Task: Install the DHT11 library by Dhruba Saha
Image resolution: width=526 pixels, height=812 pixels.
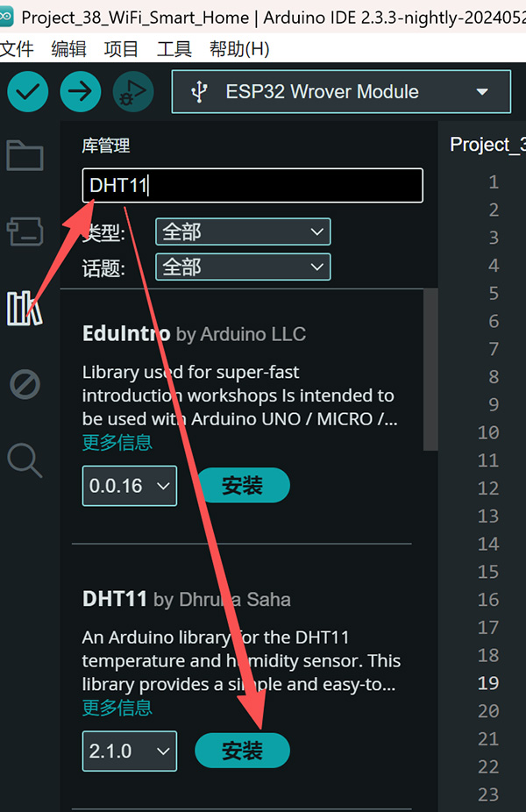Action: pos(242,751)
